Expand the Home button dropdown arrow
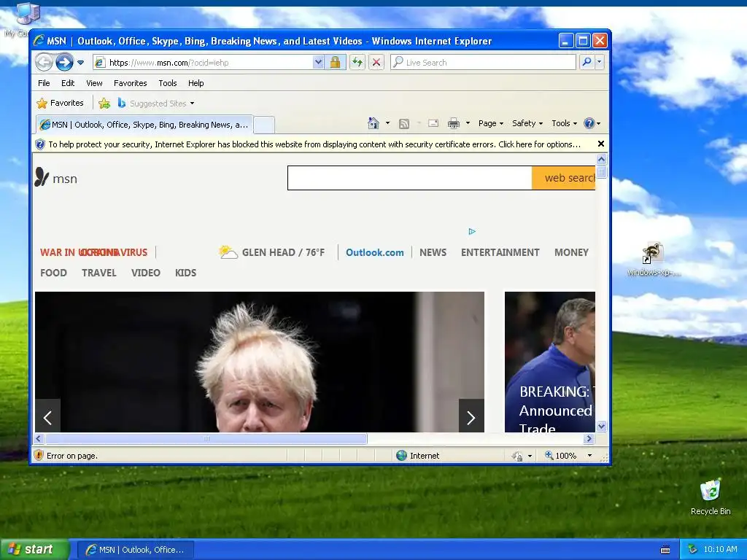This screenshot has height=560, width=747. (388, 123)
